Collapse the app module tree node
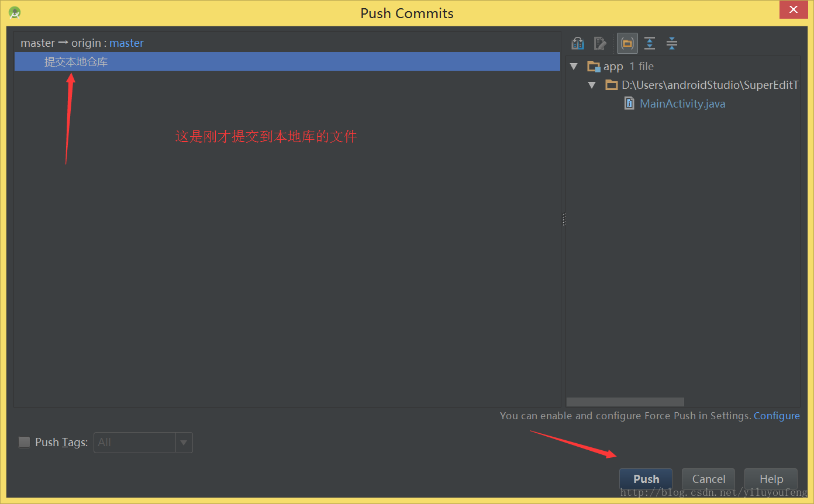Screen dimensions: 814x504 [x=574, y=67]
